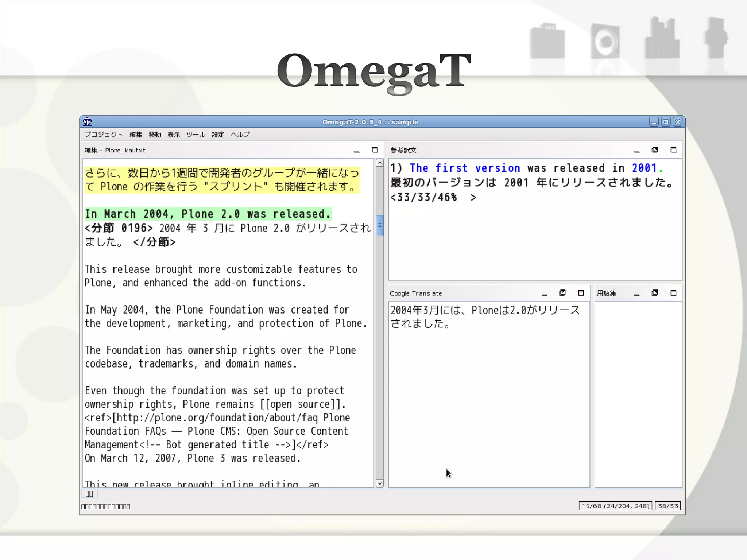Minimize the Google Translate pane
747x560 pixels.
tap(544, 293)
